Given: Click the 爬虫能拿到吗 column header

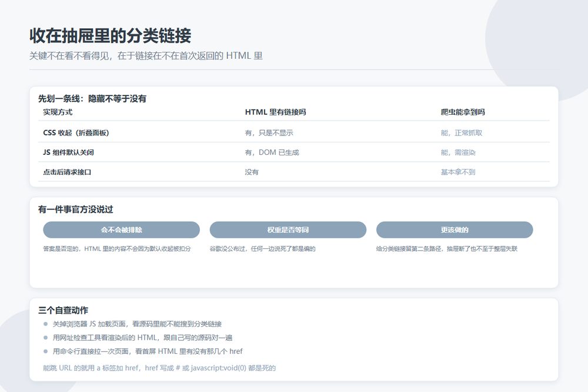Looking at the screenshot, I should 463,112.
